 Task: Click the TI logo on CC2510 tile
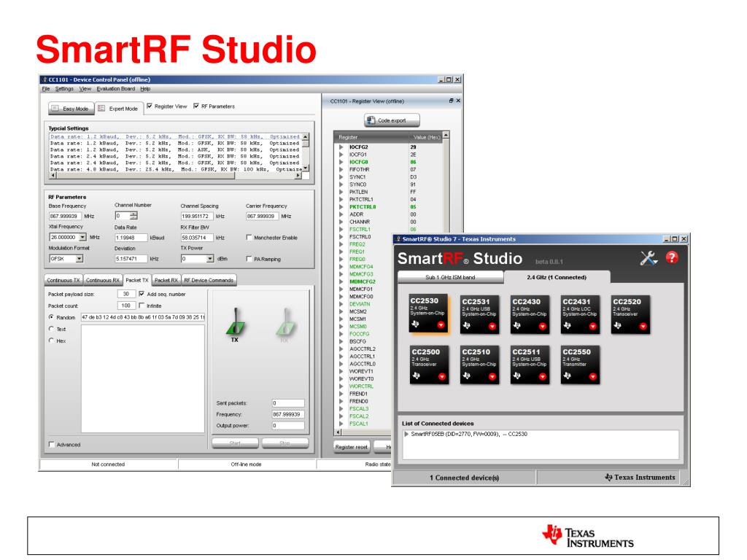[466, 376]
